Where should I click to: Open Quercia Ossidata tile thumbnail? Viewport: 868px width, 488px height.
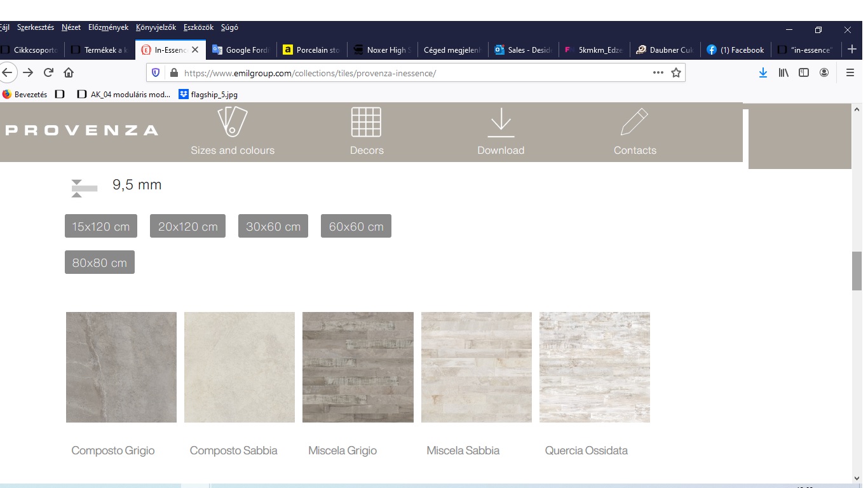[595, 367]
